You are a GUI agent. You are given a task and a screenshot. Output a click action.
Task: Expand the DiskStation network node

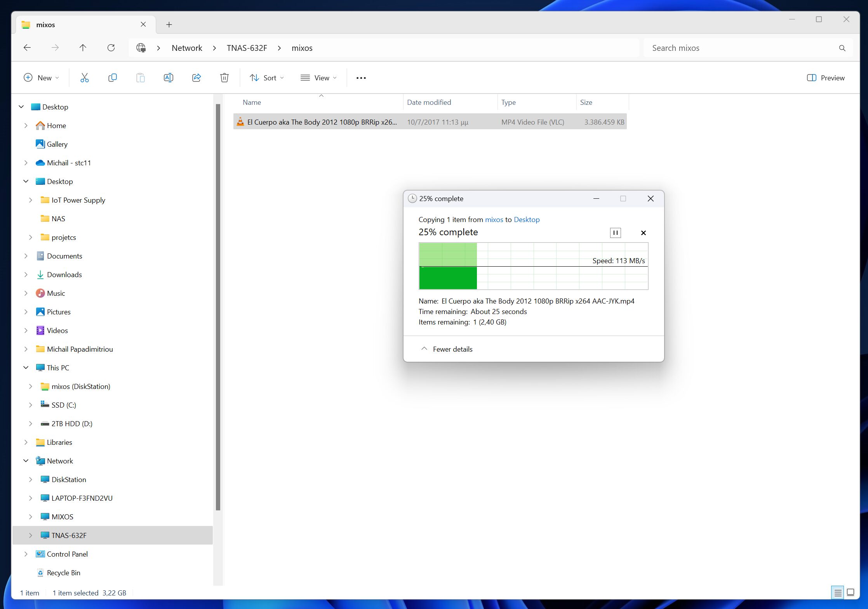click(30, 479)
